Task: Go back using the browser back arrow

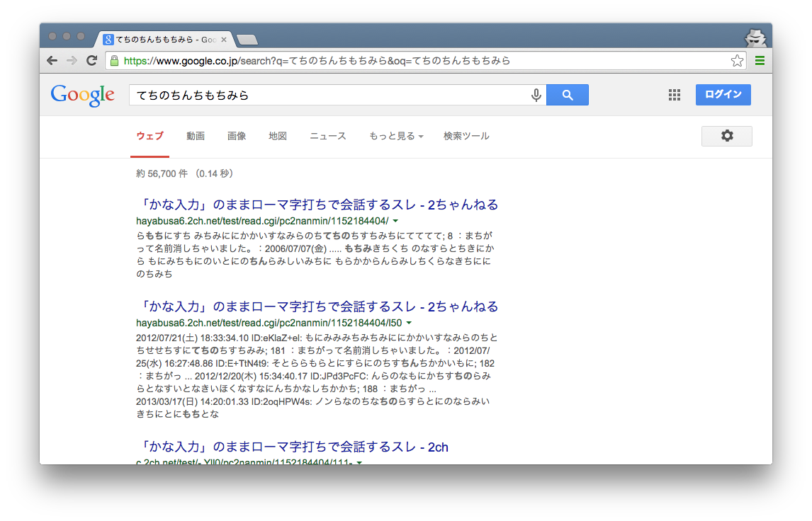Action: pos(52,61)
